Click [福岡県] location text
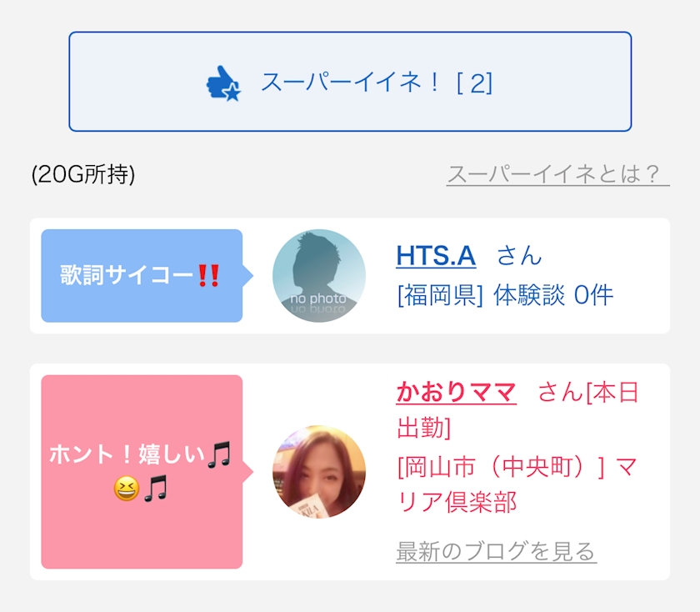The height and width of the screenshot is (612, 700). click(x=440, y=295)
